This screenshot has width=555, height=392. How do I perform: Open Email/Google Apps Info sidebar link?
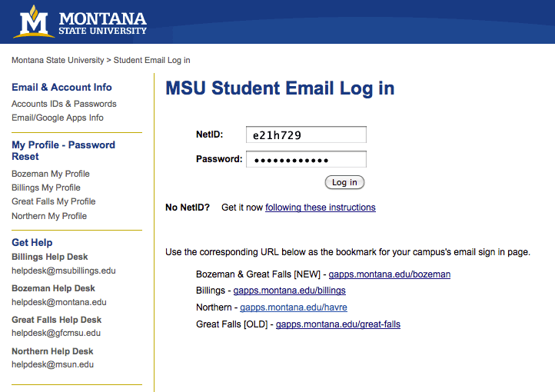pyautogui.click(x=58, y=118)
